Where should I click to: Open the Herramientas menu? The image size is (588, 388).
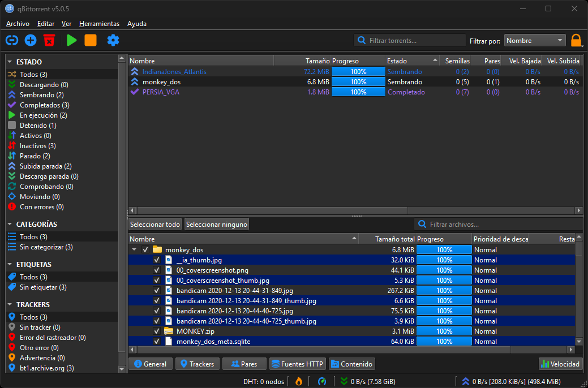coord(99,24)
